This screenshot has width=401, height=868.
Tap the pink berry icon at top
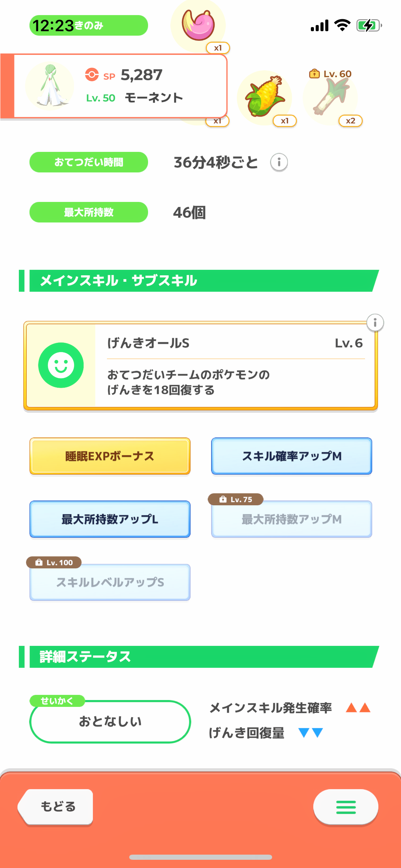pos(198,25)
